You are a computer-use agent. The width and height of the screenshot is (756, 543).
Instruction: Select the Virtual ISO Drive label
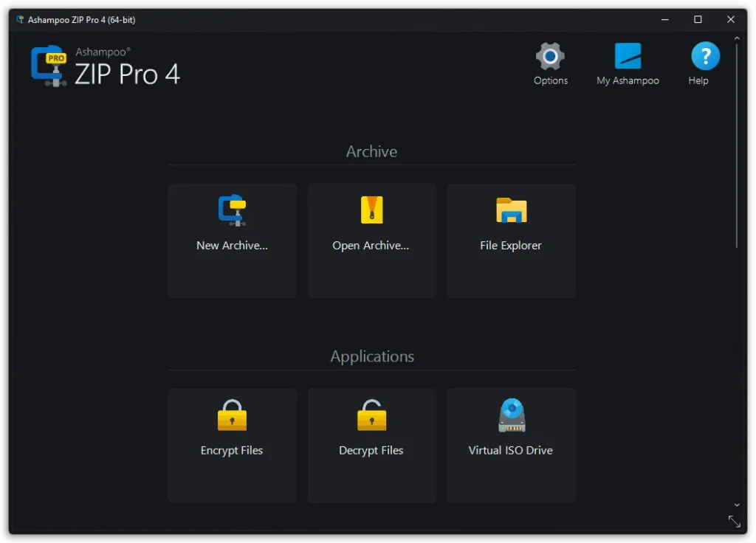pos(511,451)
